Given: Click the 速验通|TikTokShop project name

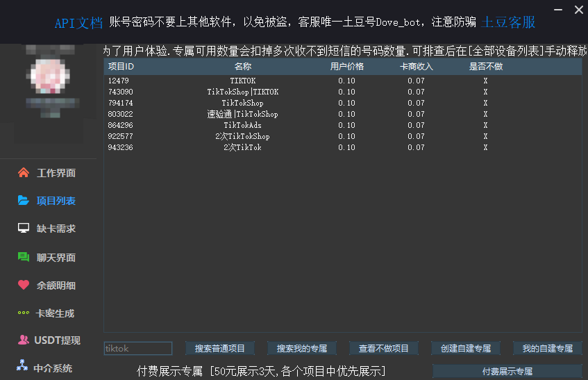Looking at the screenshot, I should tap(242, 114).
